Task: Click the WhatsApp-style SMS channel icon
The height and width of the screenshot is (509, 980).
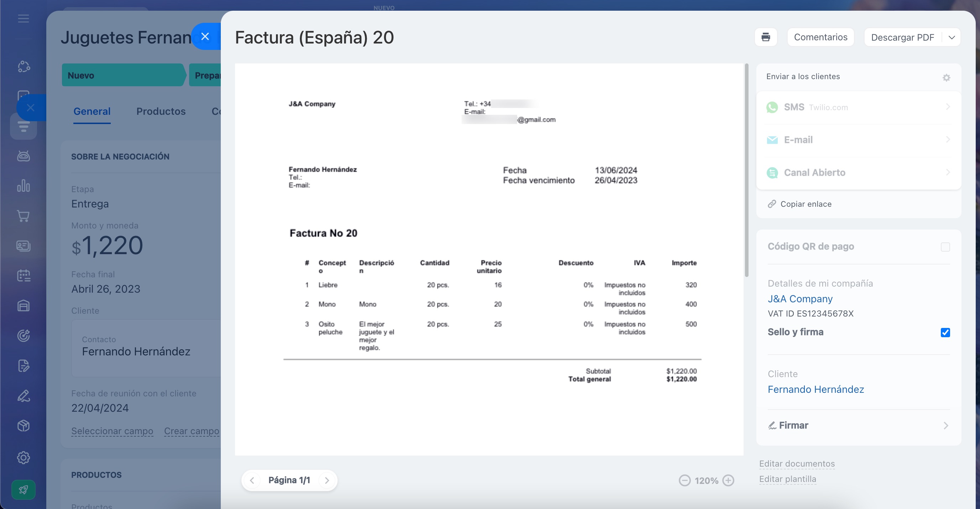Action: pos(772,107)
